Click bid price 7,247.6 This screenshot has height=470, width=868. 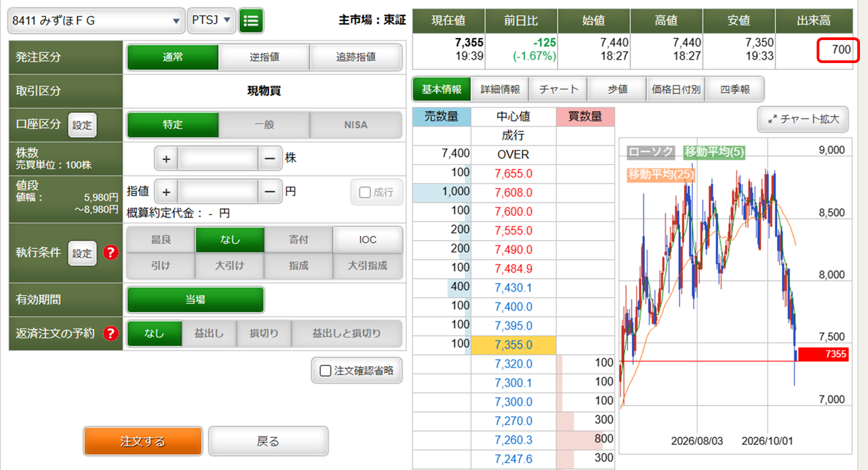pos(513,458)
